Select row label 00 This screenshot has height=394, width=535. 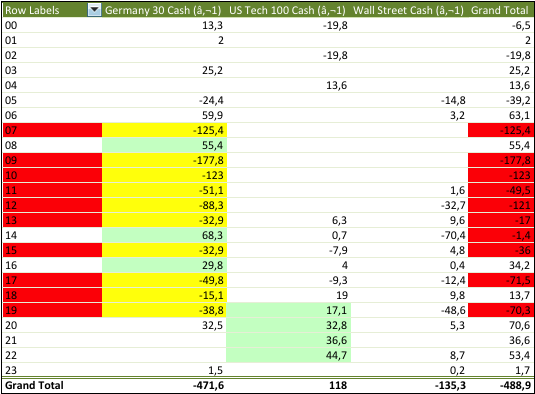pos(53,25)
